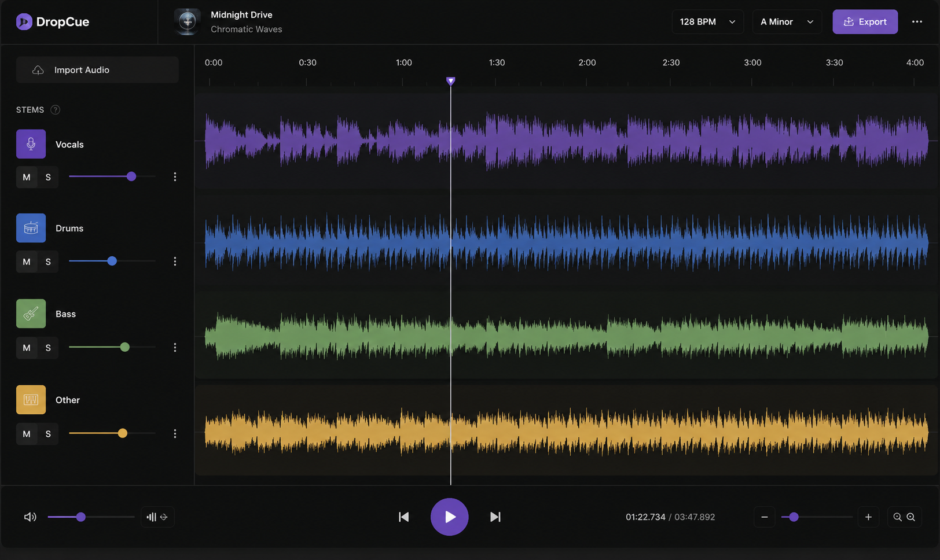Skip to the next track
The height and width of the screenshot is (560, 940).
point(495,517)
